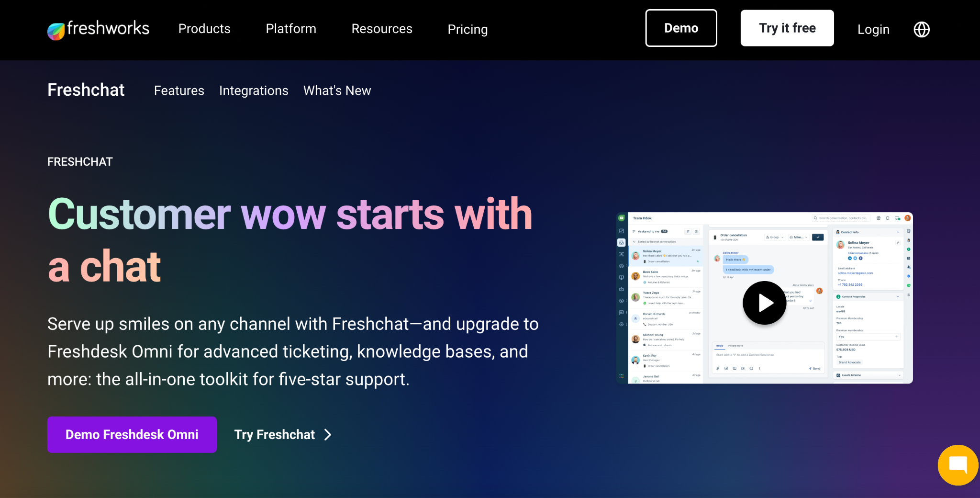Click the Demo button in header

pos(681,28)
